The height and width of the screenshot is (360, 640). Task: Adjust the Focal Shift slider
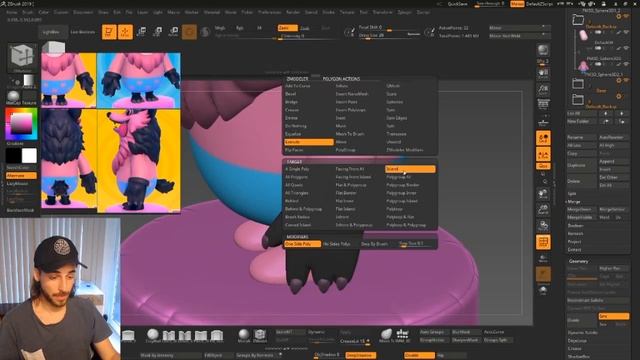click(389, 28)
